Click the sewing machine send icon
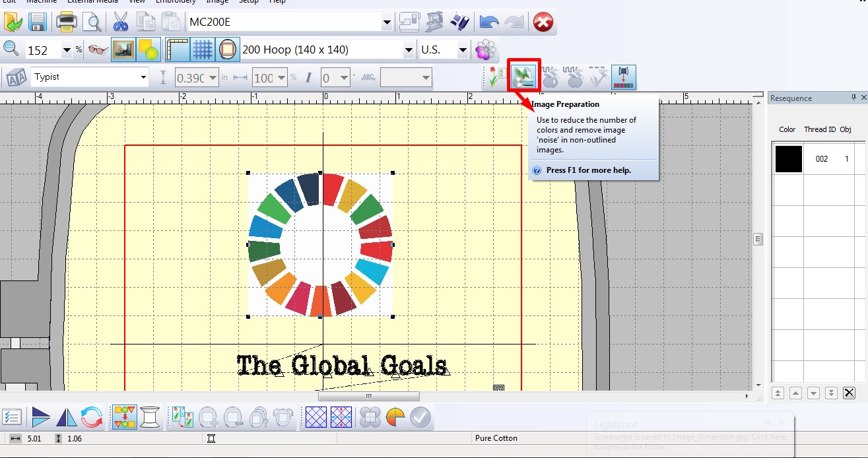This screenshot has height=458, width=868. click(x=409, y=22)
